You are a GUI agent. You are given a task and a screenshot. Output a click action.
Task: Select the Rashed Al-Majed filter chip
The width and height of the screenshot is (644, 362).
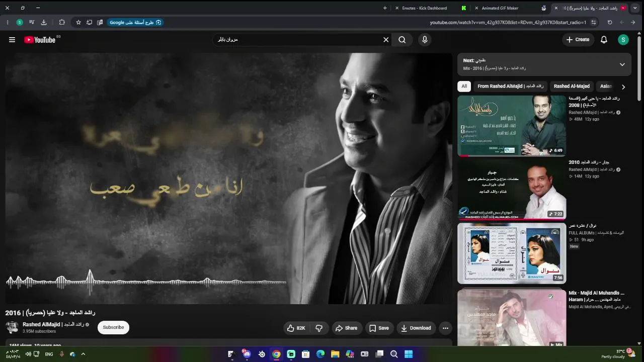click(x=572, y=86)
